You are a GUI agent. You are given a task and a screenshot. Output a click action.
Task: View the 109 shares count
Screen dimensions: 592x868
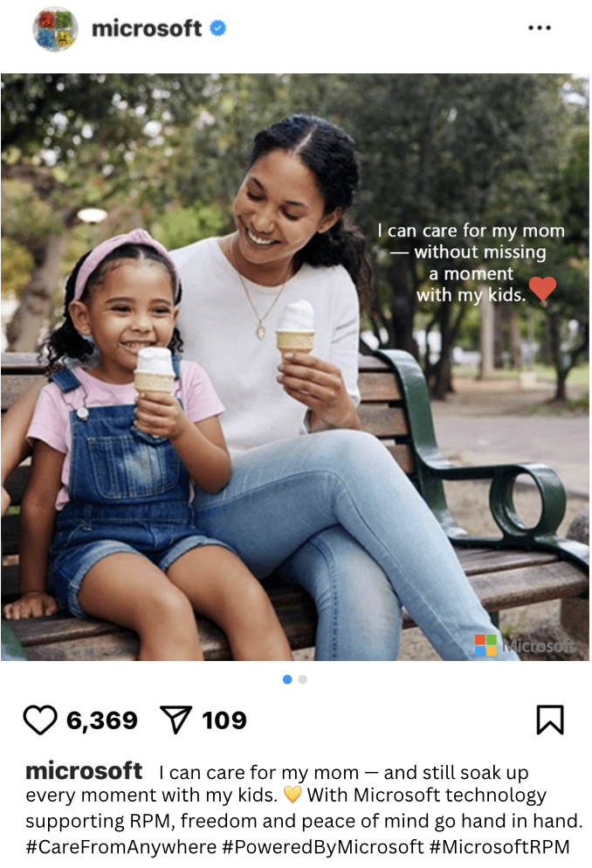tap(224, 720)
